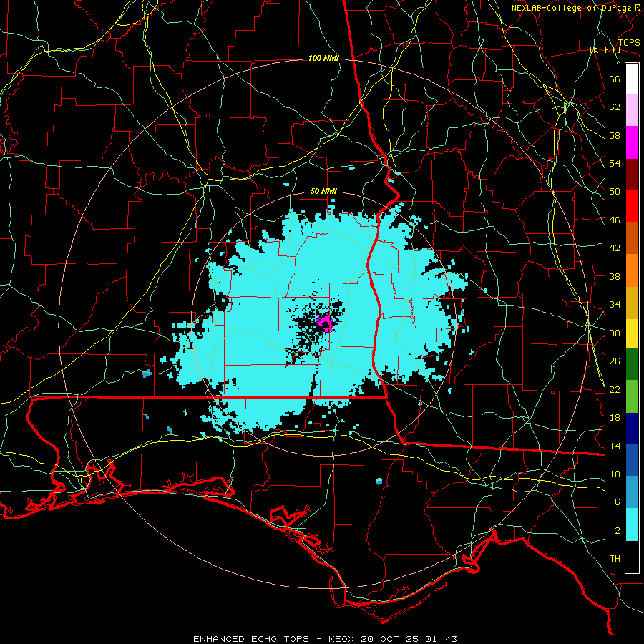The image size is (644, 644).
Task: Click the magenta legend swatch near 58
Action: click(632, 142)
